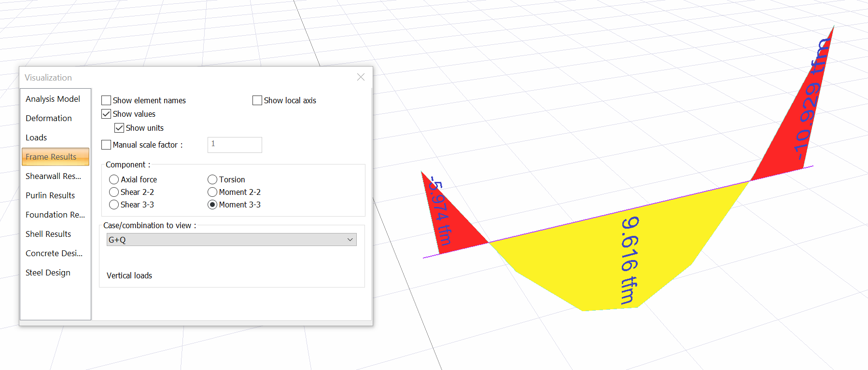Select Torsion as the component
Image resolution: width=868 pixels, height=370 pixels.
(212, 179)
